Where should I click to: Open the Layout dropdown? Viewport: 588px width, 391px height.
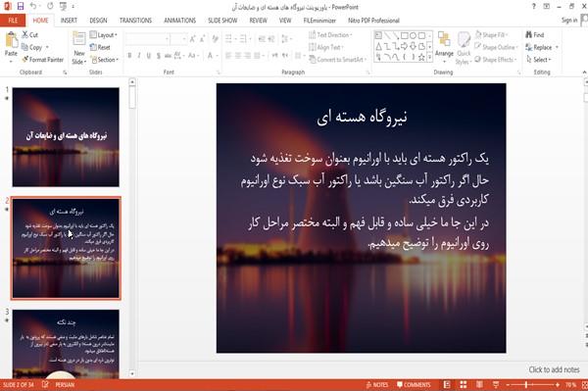pyautogui.click(x=104, y=35)
